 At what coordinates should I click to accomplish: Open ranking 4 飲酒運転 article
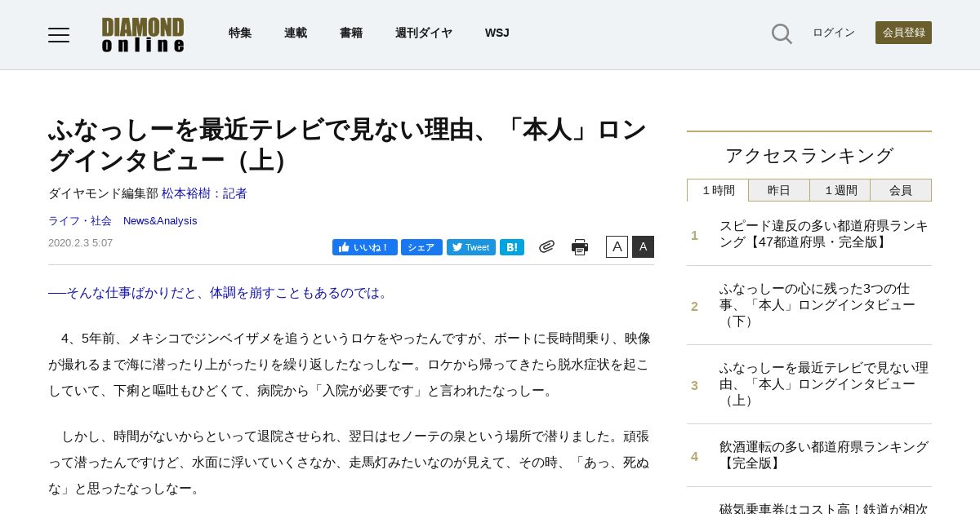click(824, 455)
